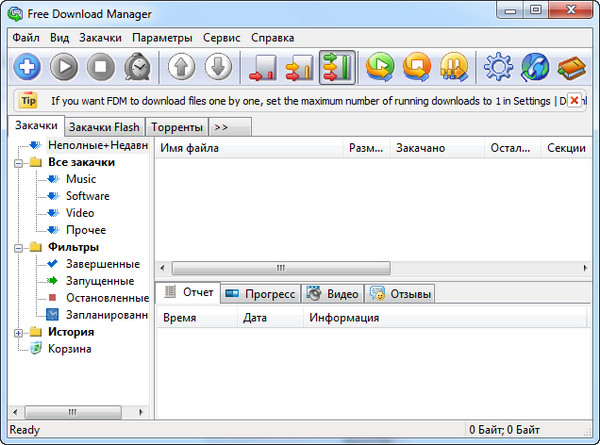This screenshot has width=600, height=445.
Task: Click the stacked books help icon
Action: click(x=571, y=68)
